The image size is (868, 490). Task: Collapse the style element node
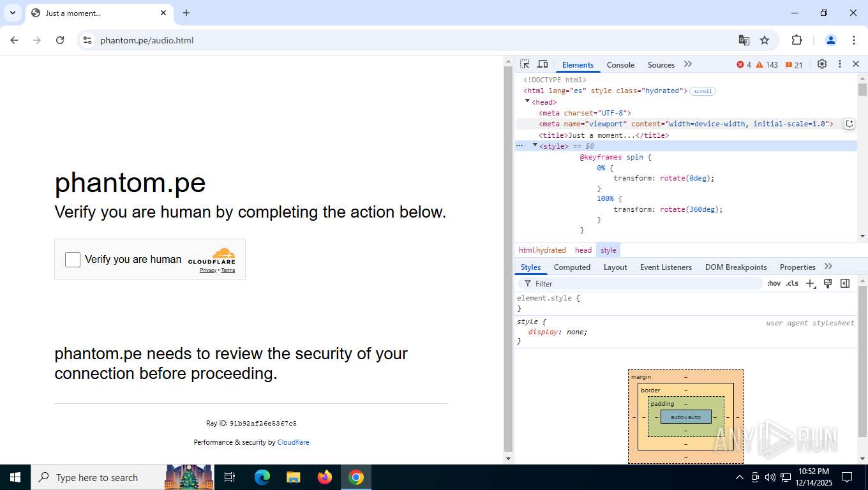pos(535,145)
